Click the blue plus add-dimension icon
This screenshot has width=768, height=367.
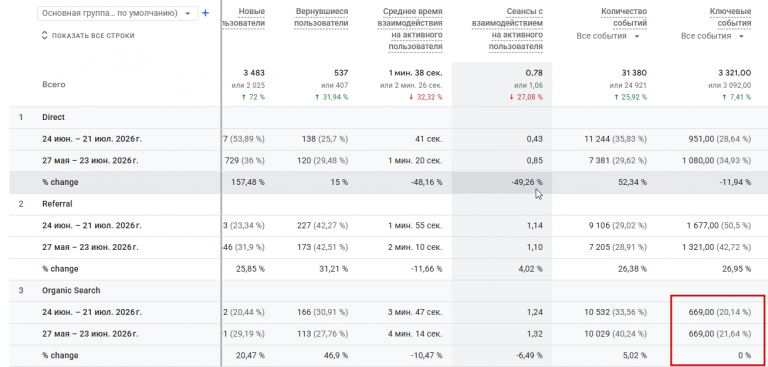point(205,13)
